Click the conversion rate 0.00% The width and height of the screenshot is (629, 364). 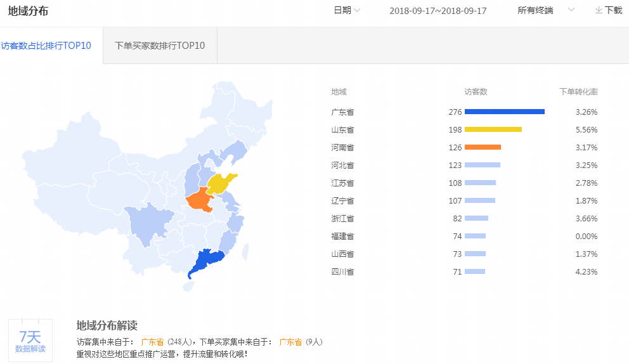click(586, 236)
